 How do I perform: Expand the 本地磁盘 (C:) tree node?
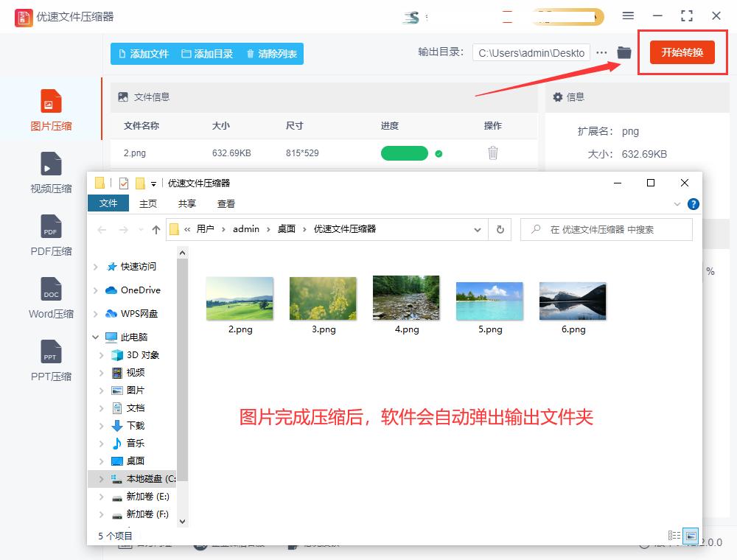102,478
